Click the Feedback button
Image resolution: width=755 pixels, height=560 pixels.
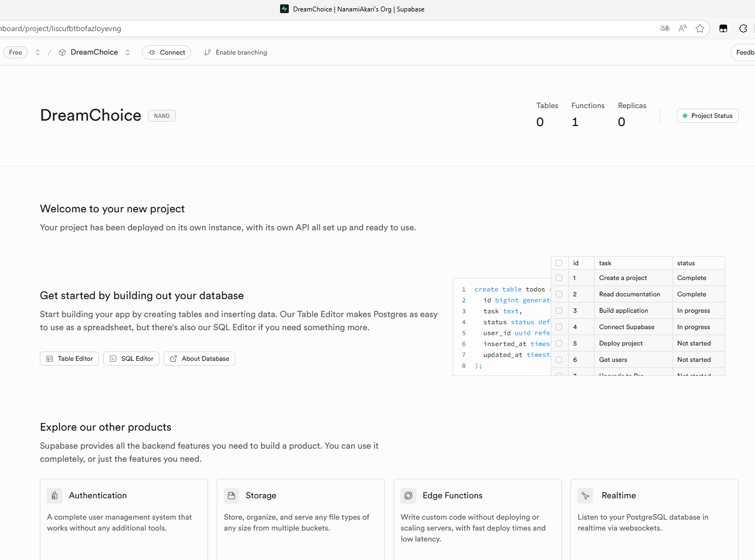[743, 52]
